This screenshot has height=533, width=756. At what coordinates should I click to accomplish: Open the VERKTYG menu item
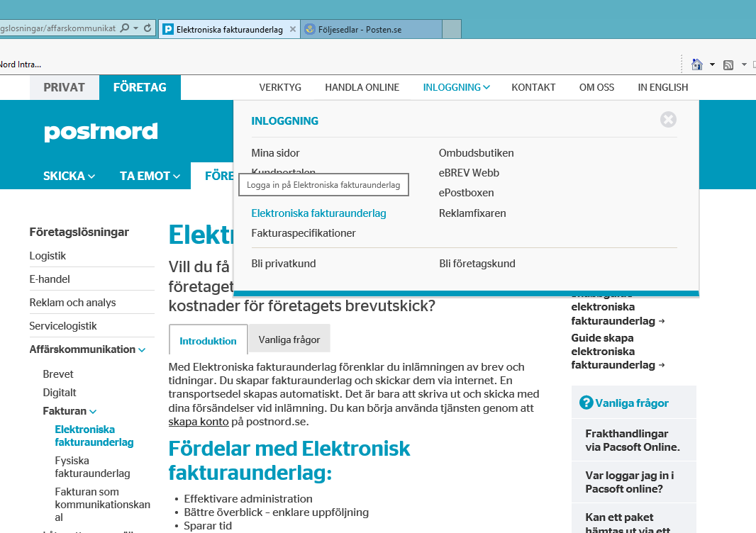click(280, 87)
